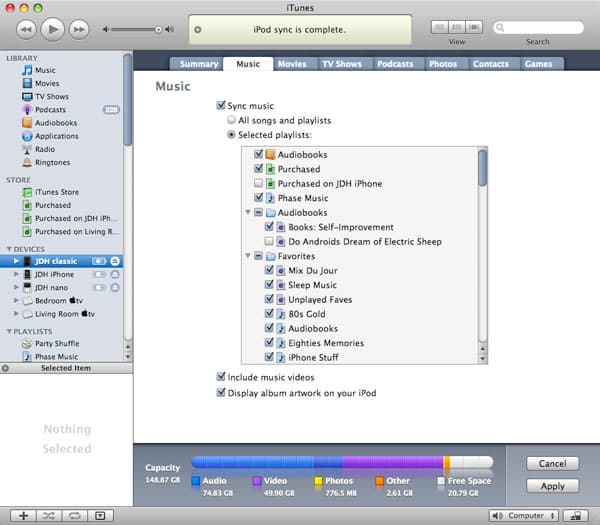Image resolution: width=600 pixels, height=525 pixels.
Task: Expand the Bedroom Apple TV device
Action: (x=16, y=300)
